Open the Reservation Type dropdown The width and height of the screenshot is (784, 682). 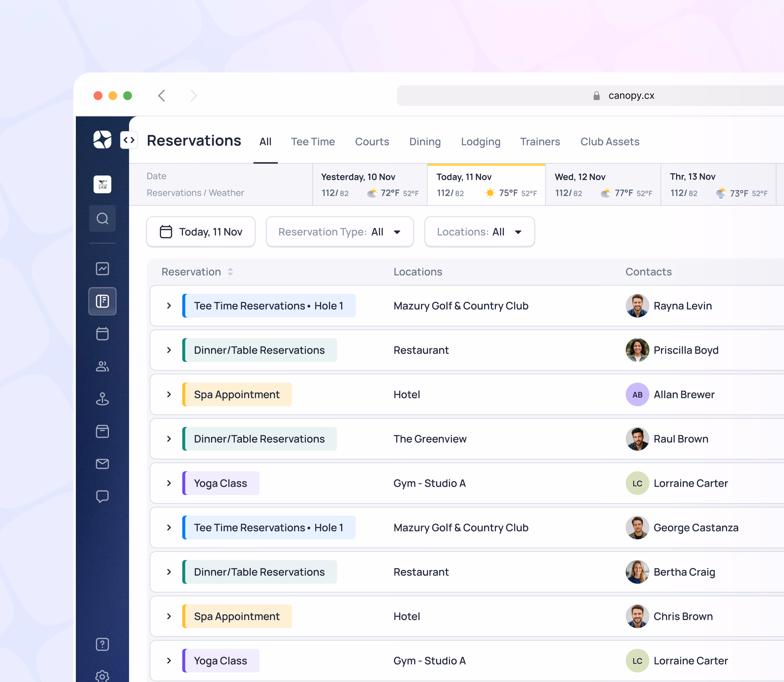340,232
